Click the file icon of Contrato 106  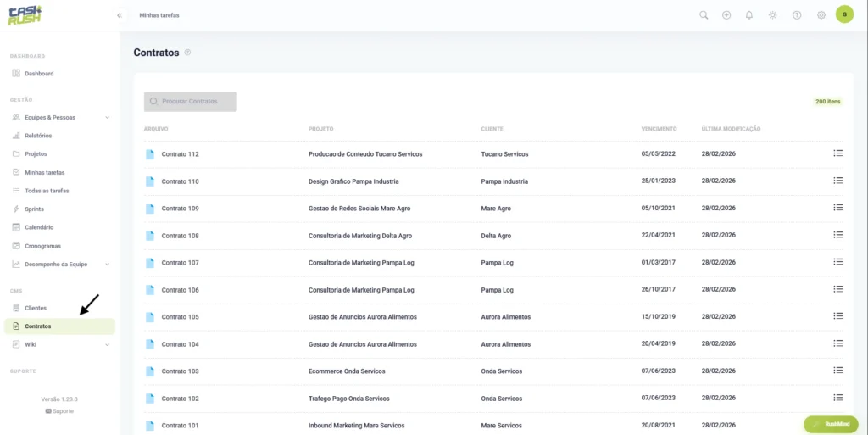click(149, 290)
